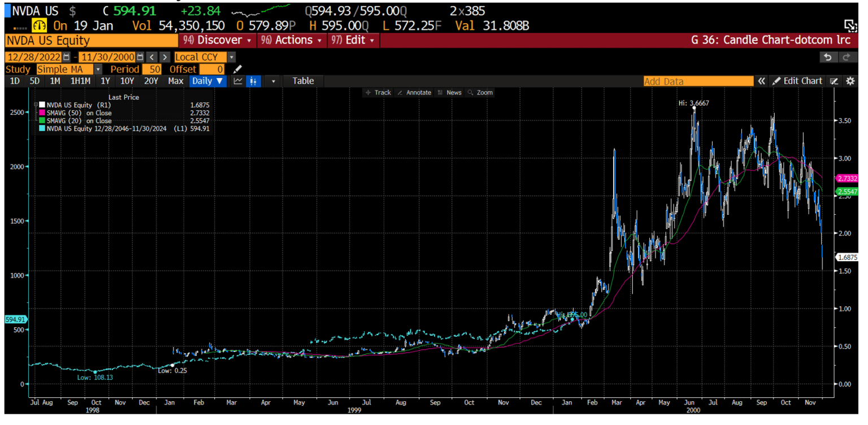Click the chart notes icon next to the gear
Image resolution: width=868 pixels, height=425 pixels.
pyautogui.click(x=834, y=81)
